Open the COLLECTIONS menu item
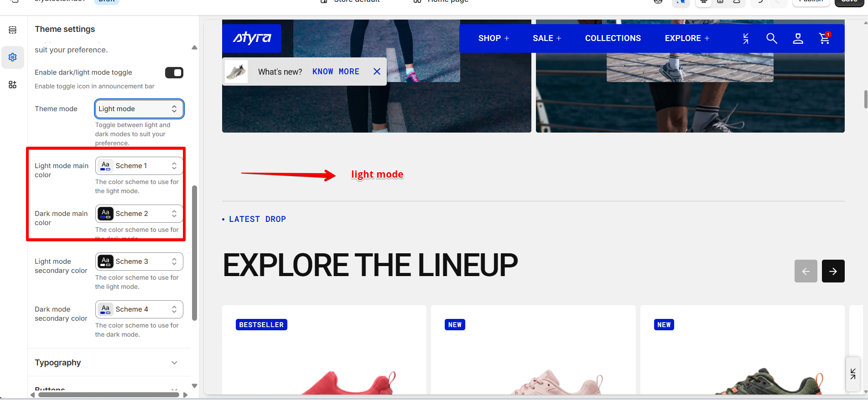868x400 pixels. pos(613,38)
